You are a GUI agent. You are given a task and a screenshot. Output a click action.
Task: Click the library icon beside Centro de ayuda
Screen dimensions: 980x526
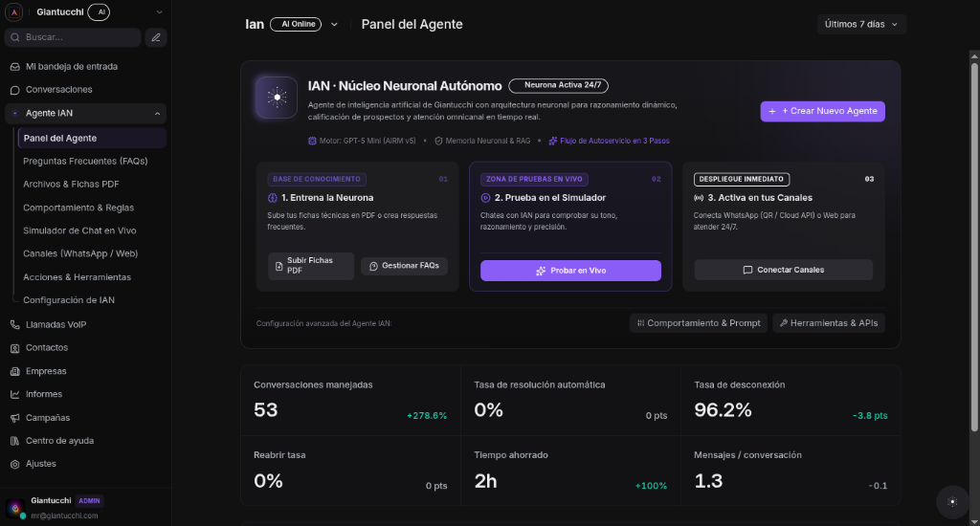[15, 441]
